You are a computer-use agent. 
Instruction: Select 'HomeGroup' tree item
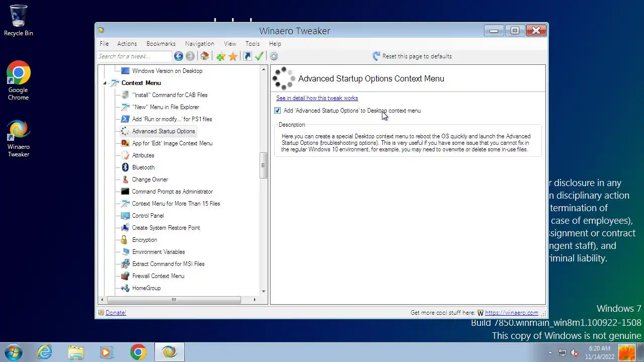coord(146,288)
